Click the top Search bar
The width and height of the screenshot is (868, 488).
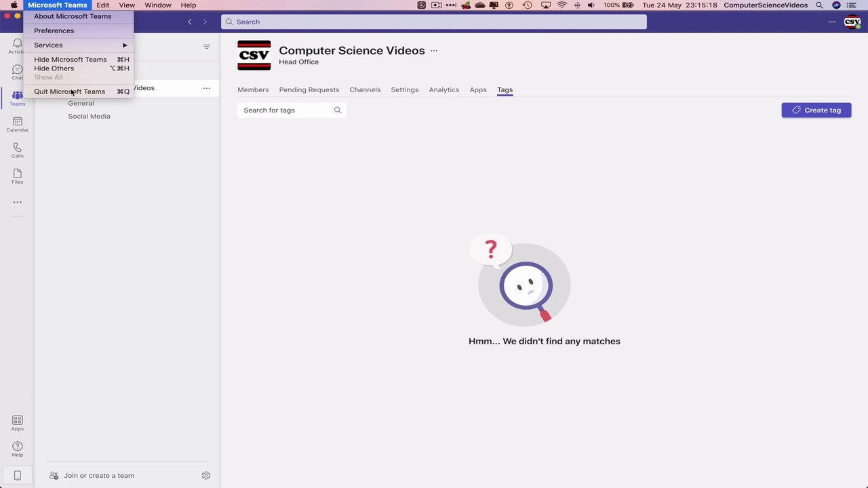pyautogui.click(x=434, y=22)
